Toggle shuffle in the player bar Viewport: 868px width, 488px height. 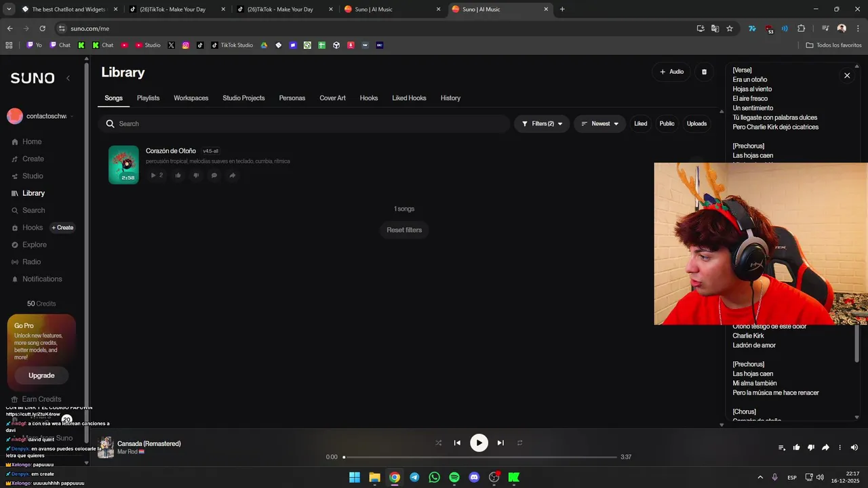(x=438, y=443)
